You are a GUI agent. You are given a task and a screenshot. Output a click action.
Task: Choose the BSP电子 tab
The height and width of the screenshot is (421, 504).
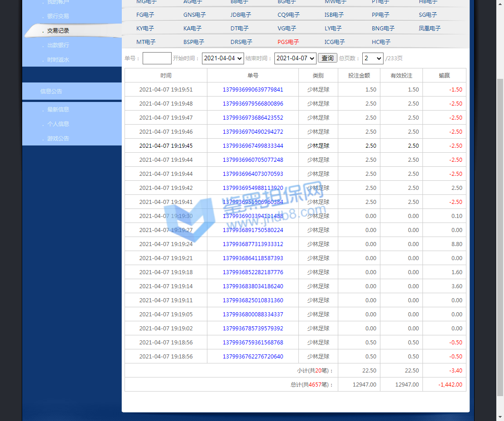[x=193, y=42]
